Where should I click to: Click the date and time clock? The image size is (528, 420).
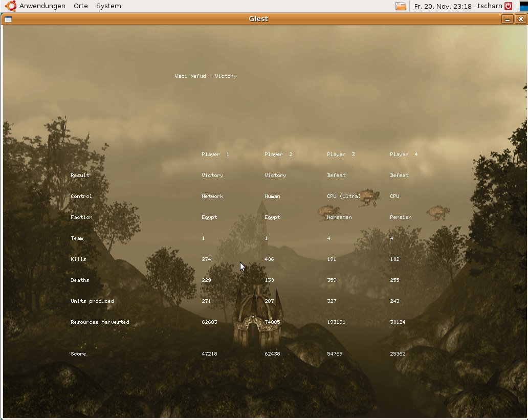[443, 6]
